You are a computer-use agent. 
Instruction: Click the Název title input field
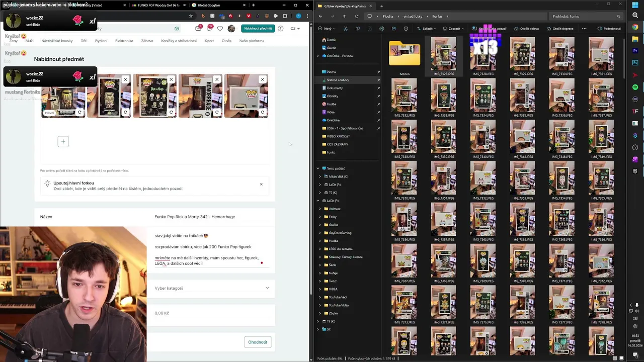coord(212,217)
